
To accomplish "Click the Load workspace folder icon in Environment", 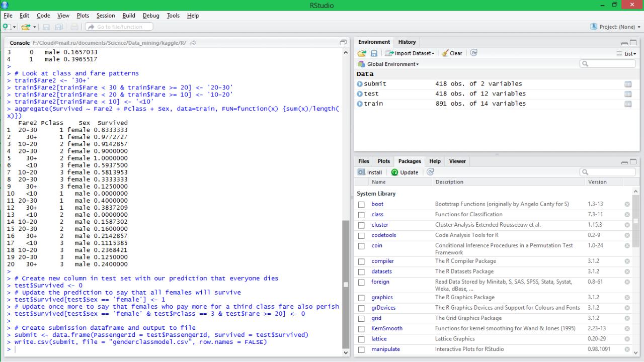I will tap(362, 53).
